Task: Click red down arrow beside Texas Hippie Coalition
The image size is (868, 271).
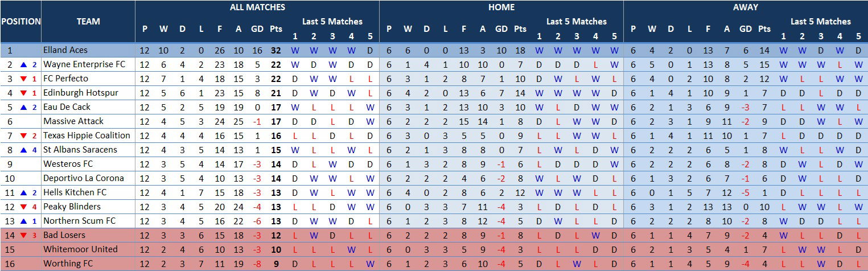Action: click(23, 135)
